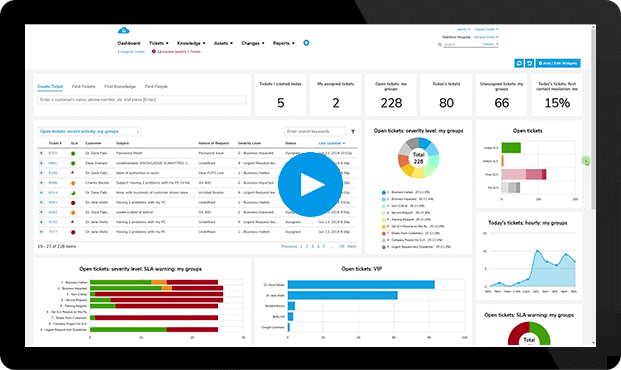Open the David Smith user dropdown

point(487,29)
